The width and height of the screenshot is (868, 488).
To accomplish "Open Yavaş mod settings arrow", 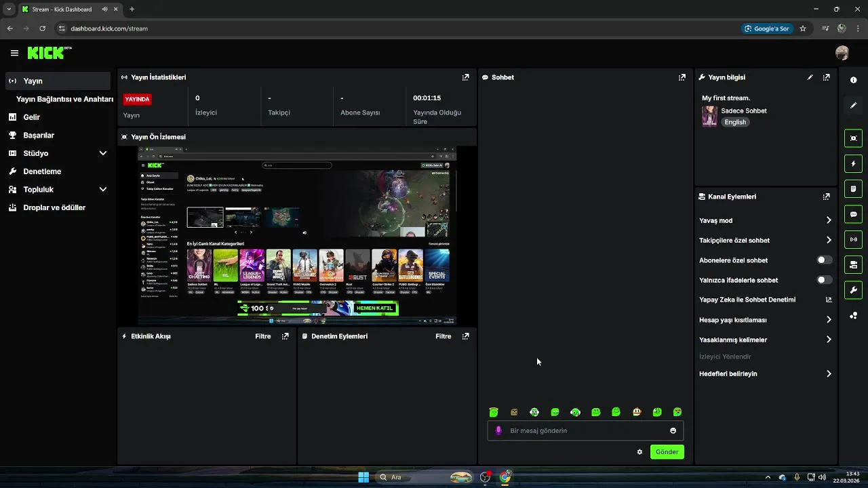I will tap(829, 220).
